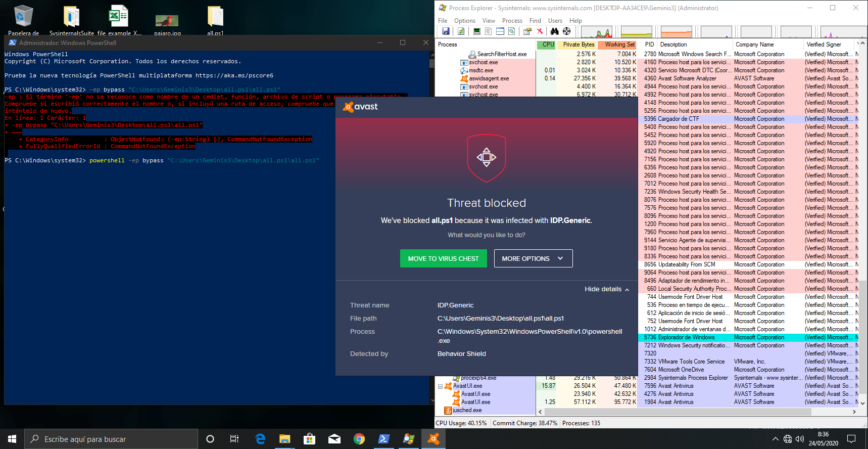Sort by the Private Bytes column header
868x449 pixels.
(577, 44)
